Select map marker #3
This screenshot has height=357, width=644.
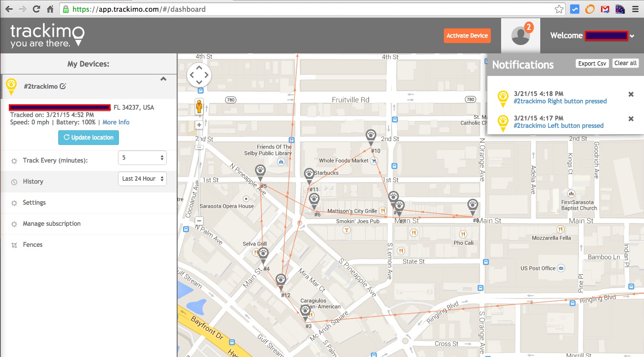click(x=305, y=313)
